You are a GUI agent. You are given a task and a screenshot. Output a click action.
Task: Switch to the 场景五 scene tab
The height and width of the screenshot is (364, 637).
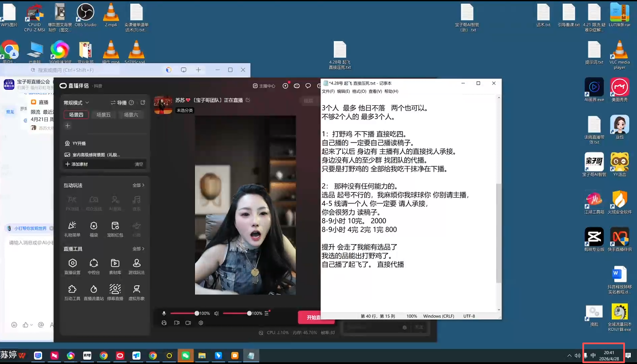click(104, 115)
